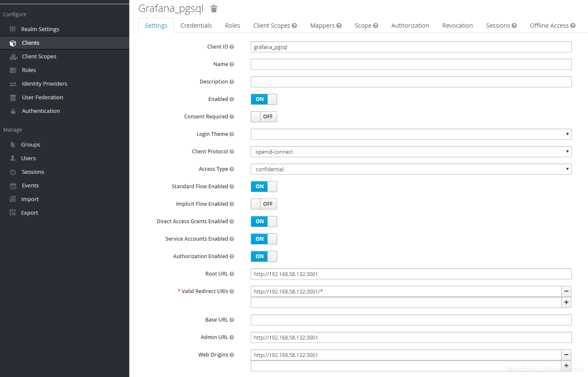
Task: Toggle Authorization Enabled switch
Action: pyautogui.click(x=264, y=256)
